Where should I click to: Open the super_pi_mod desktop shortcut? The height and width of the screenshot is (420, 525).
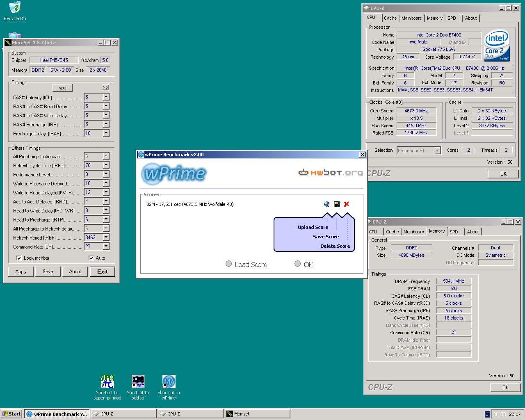pyautogui.click(x=107, y=387)
